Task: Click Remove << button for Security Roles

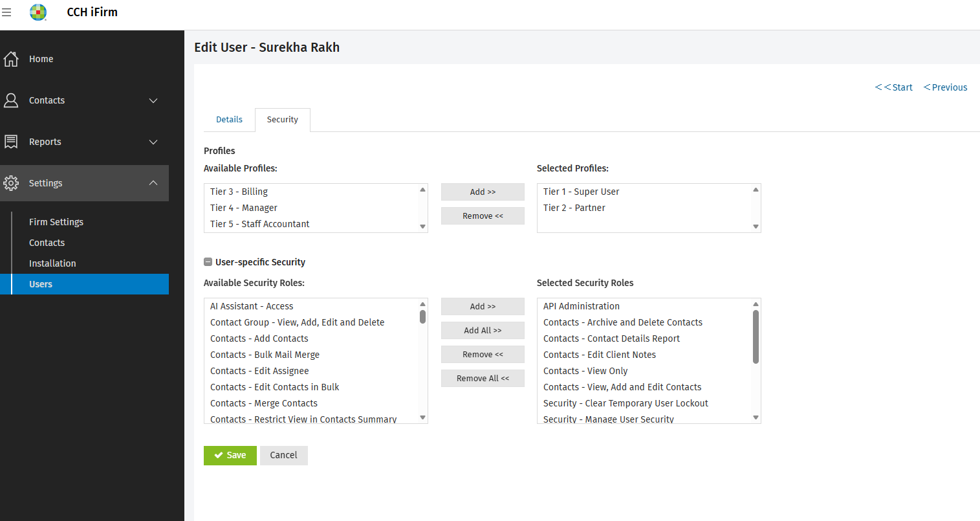Action: click(483, 355)
